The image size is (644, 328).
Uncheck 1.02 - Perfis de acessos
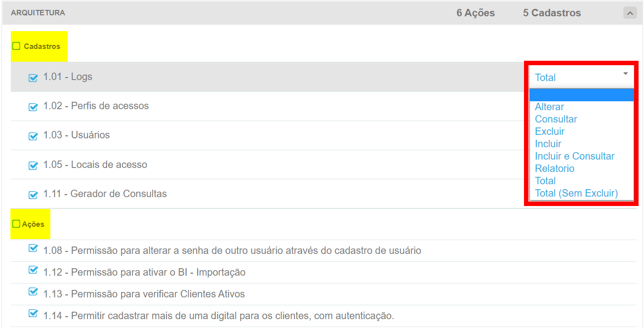(x=33, y=107)
